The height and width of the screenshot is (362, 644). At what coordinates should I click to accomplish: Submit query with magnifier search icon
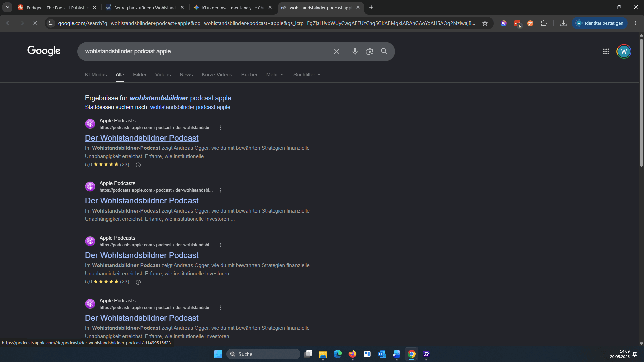[384, 51]
